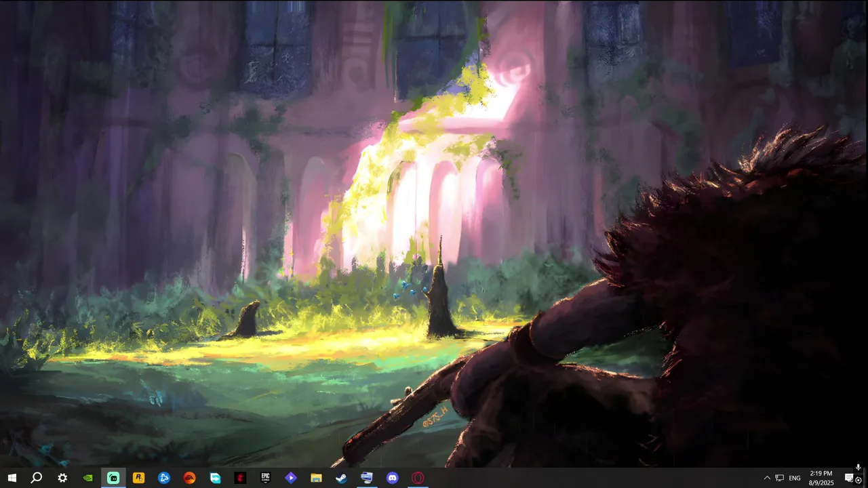Open the teal arrow app icon
This screenshot has width=868, height=488.
pos(215,478)
